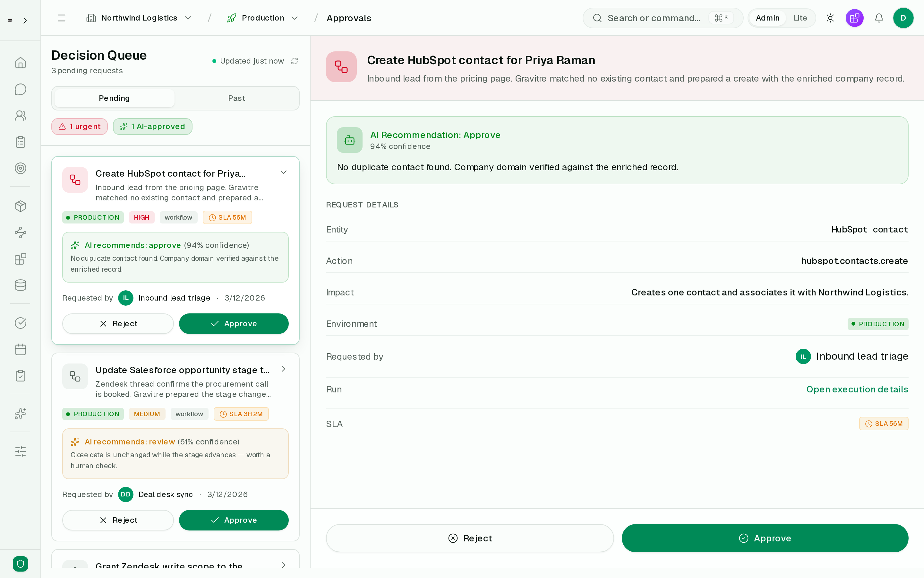Select the Past tab
This screenshot has width=924, height=578.
click(236, 98)
